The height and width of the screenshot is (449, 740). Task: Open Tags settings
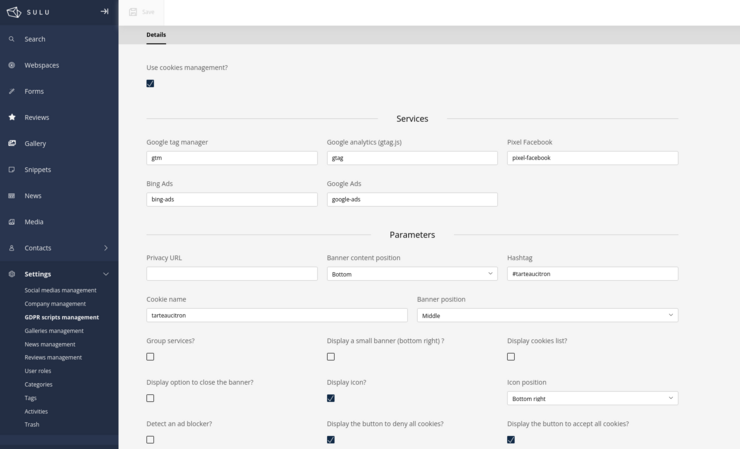click(x=30, y=398)
